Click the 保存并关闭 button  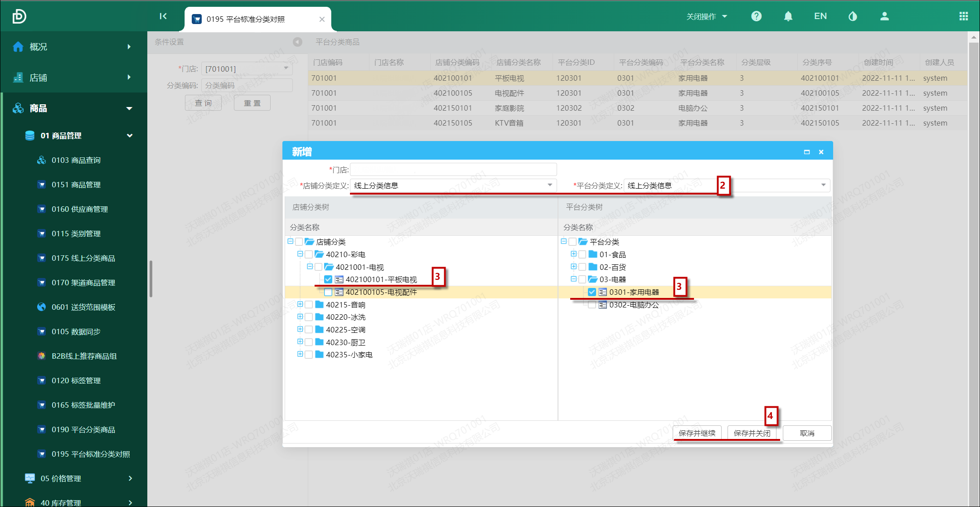(752, 433)
